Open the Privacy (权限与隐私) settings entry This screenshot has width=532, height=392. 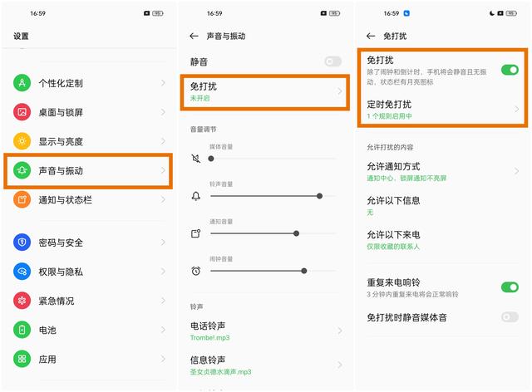[x=90, y=272]
